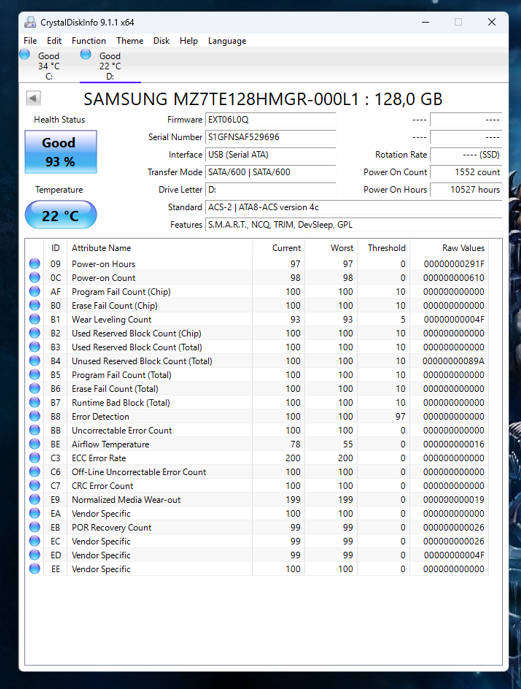Click the Threshold column header
The image size is (521, 689).
point(387,248)
